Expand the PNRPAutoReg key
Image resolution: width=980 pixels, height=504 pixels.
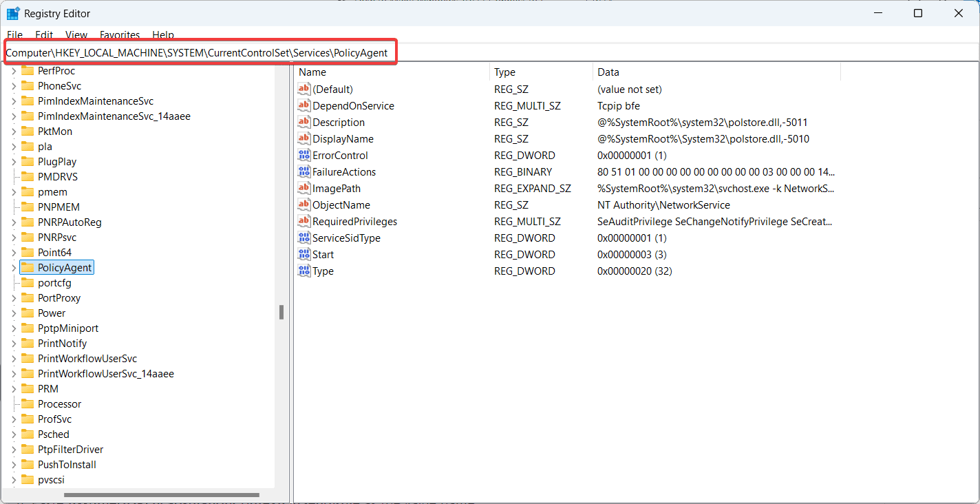click(x=13, y=222)
